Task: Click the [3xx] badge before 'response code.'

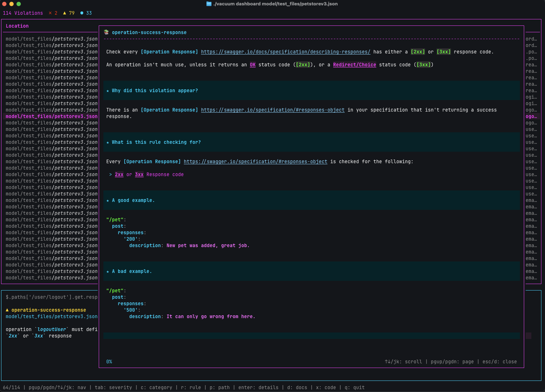Action: (x=444, y=52)
